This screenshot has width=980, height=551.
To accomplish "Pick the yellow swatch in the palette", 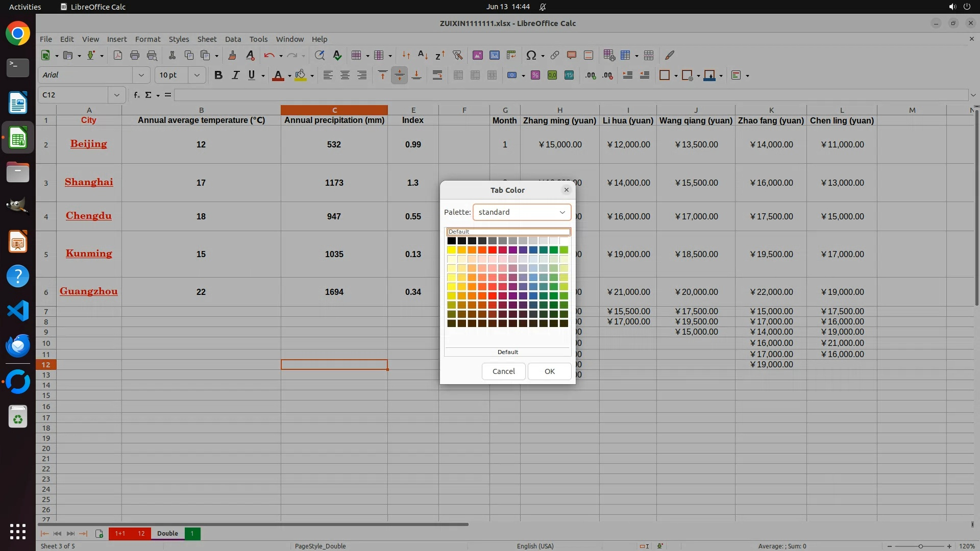I will pyautogui.click(x=451, y=250).
